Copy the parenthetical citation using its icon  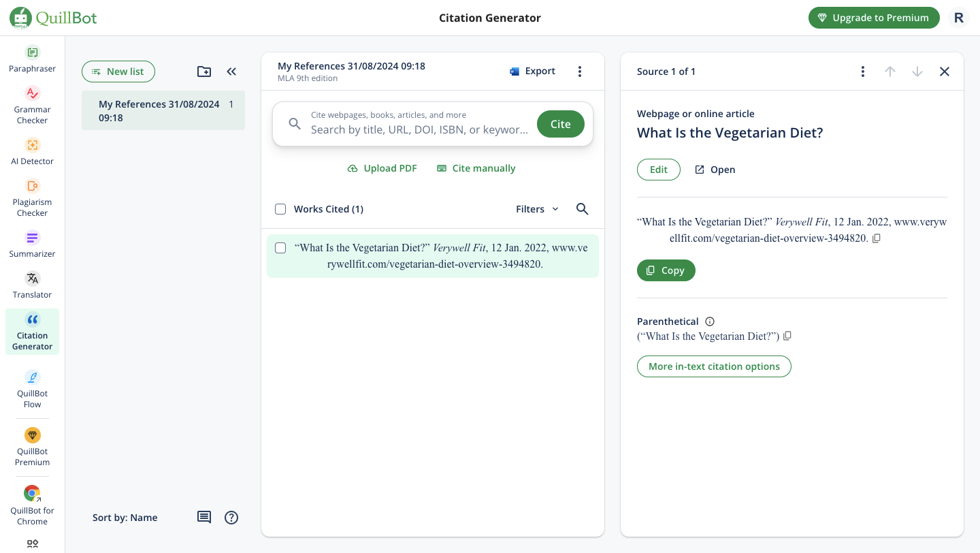point(787,336)
